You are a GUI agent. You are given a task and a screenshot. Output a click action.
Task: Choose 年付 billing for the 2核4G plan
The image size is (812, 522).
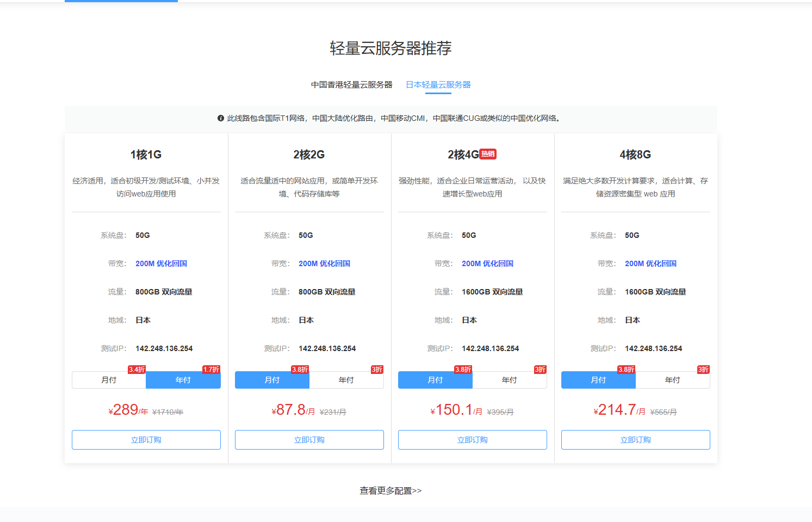click(510, 380)
